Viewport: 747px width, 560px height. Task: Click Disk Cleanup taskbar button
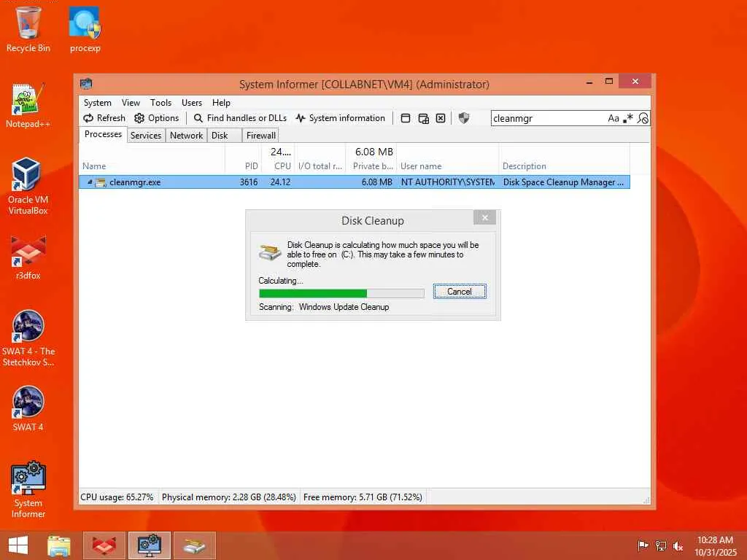coord(194,545)
